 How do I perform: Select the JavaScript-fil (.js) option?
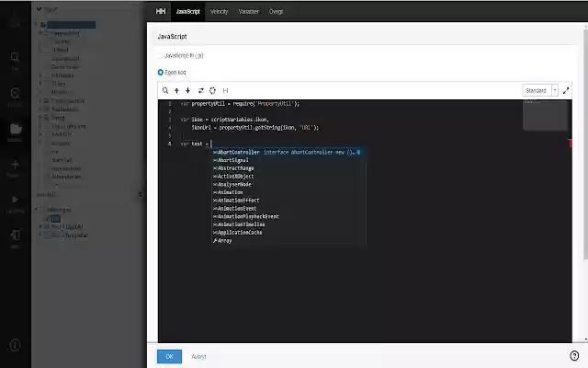182,55
